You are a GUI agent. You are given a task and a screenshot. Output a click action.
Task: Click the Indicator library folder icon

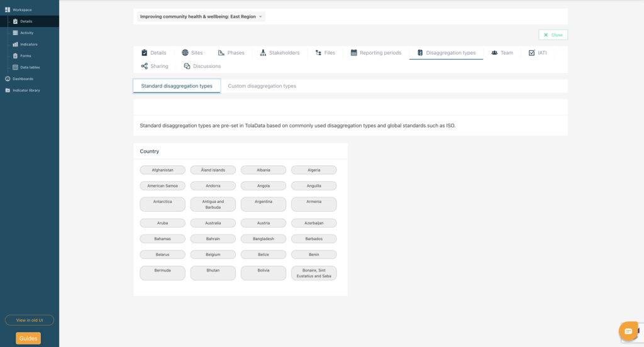click(x=8, y=91)
